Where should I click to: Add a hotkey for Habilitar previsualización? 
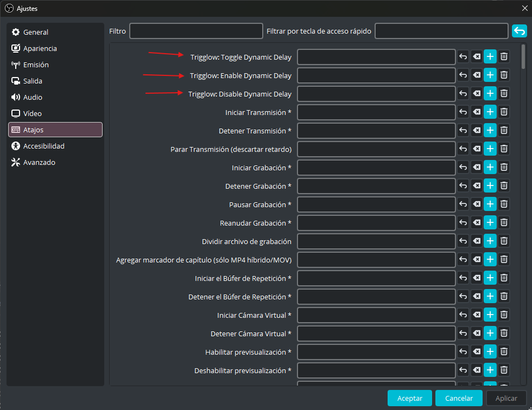(x=490, y=351)
